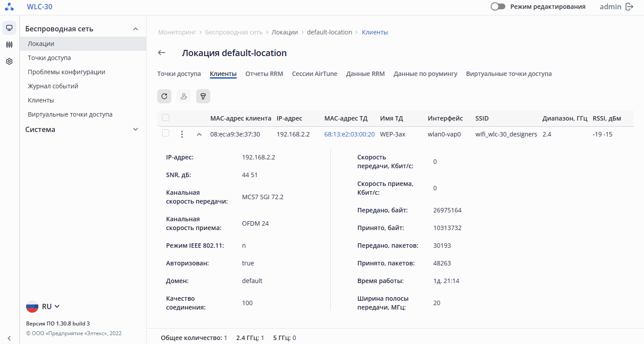The width and height of the screenshot is (644, 344).
Task: Check the select-all checkbox in table header
Action: point(166,117)
